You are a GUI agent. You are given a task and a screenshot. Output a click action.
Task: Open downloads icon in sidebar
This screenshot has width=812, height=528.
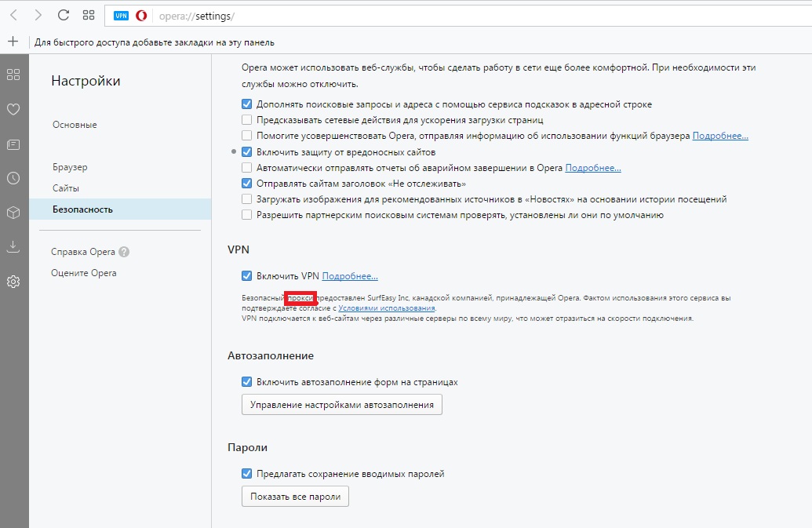(x=13, y=246)
